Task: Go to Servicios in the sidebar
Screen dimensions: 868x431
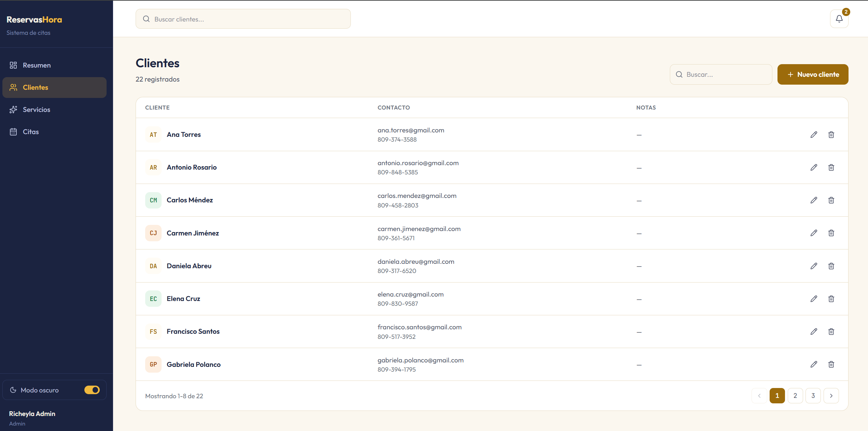Action: tap(54, 110)
